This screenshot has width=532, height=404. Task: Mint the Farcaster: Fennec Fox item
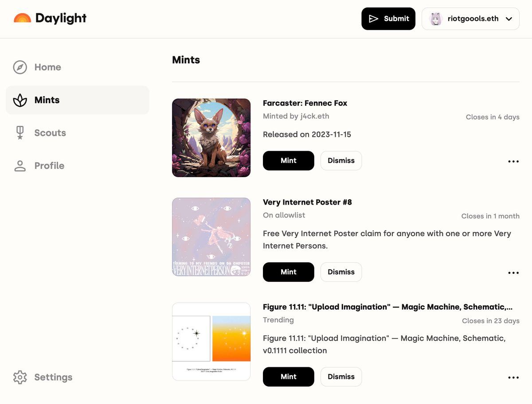pos(289,161)
